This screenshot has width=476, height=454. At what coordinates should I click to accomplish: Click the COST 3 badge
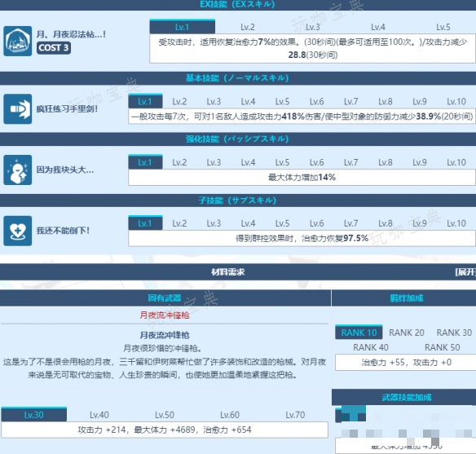[54, 47]
